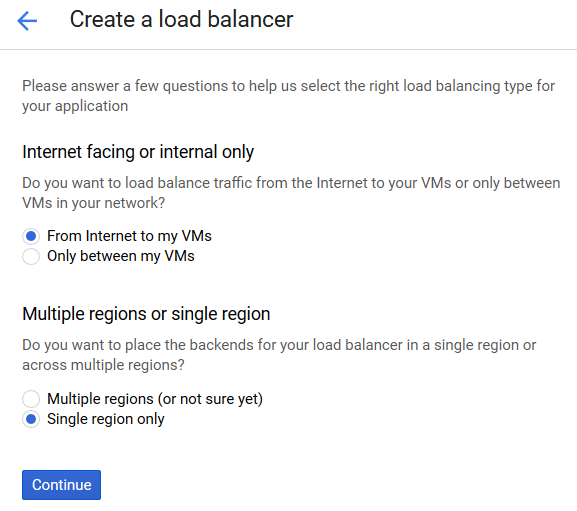
Task: Click the 'Internet facing or internal only' heading
Action: (x=138, y=152)
